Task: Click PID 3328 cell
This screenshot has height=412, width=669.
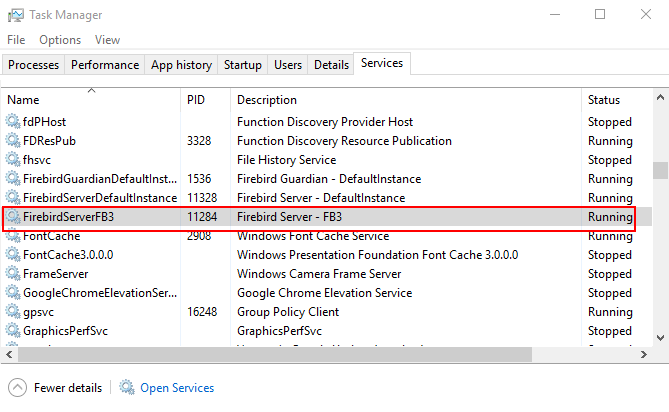Action: [x=199, y=141]
